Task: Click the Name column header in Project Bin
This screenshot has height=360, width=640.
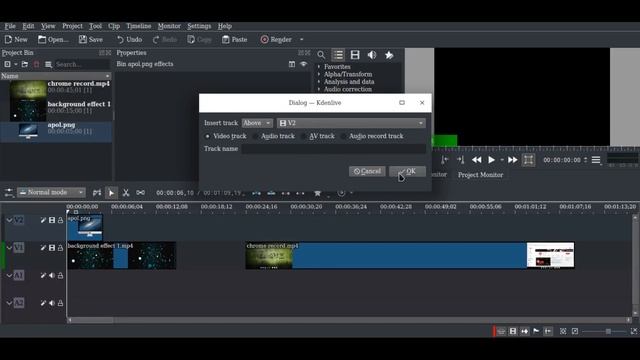Action: (x=56, y=76)
